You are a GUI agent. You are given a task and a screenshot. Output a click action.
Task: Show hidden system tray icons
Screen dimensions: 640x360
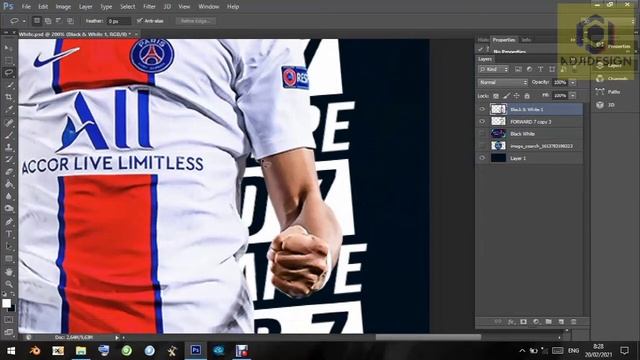click(522, 351)
